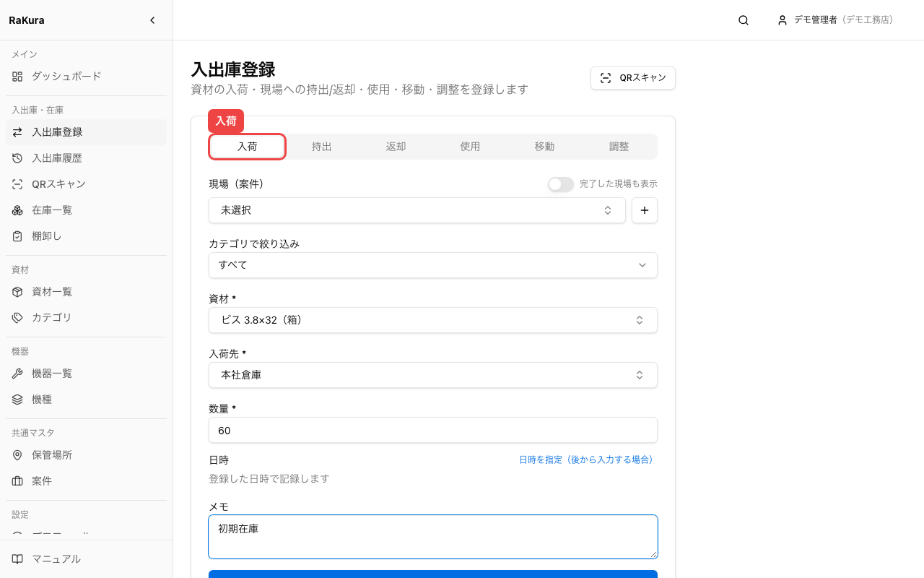Click the 機器一覧 wrench icon
The height and width of the screenshot is (578, 924).
click(x=17, y=374)
